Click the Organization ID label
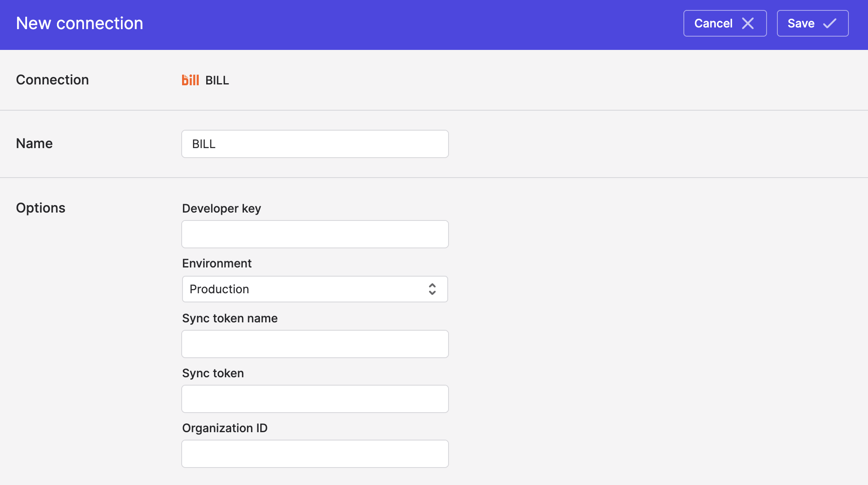The height and width of the screenshot is (485, 868). click(x=225, y=428)
